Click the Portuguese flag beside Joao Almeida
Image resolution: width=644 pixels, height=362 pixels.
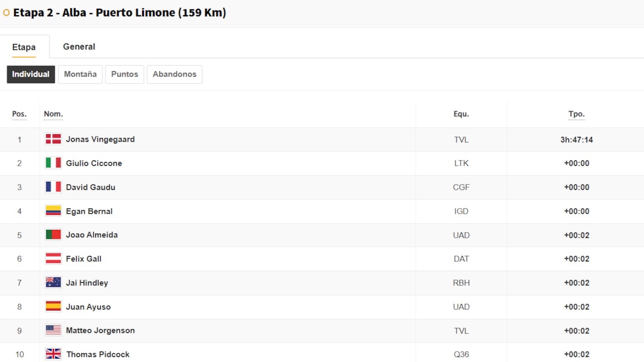53,235
